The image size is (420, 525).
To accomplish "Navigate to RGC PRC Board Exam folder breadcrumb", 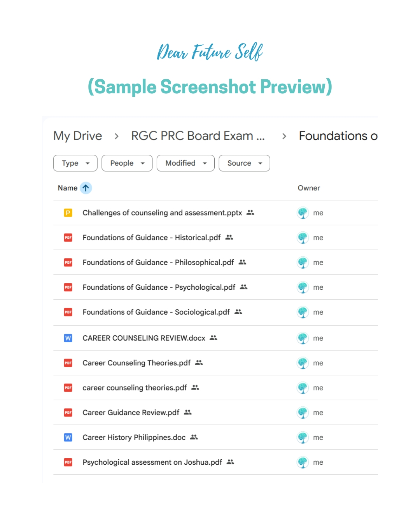I will coord(198,136).
